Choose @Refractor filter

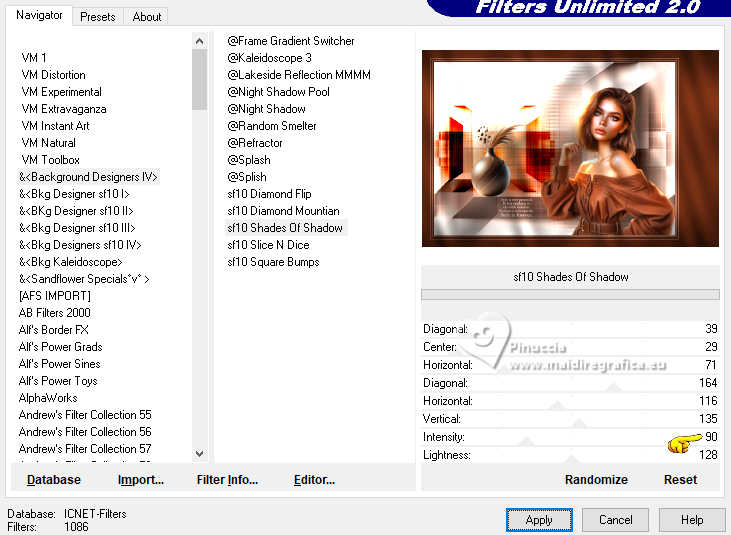tap(255, 143)
